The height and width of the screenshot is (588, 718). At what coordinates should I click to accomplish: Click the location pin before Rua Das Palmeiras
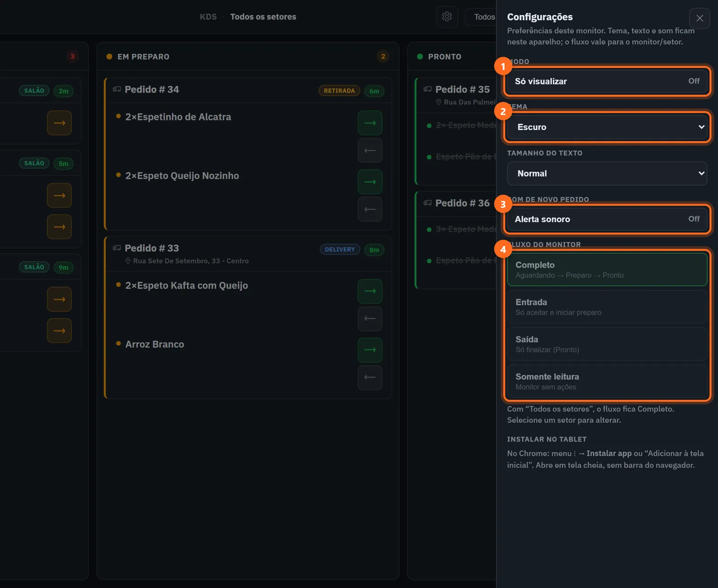[x=438, y=102]
